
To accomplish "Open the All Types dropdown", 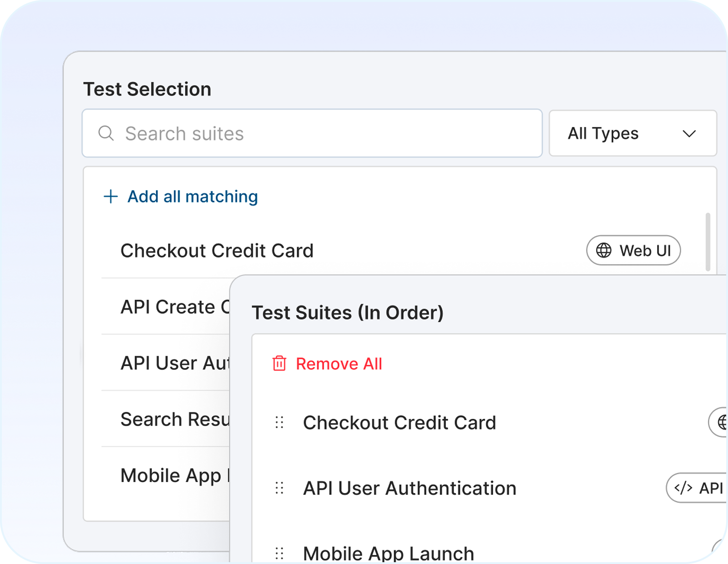I will pos(633,133).
